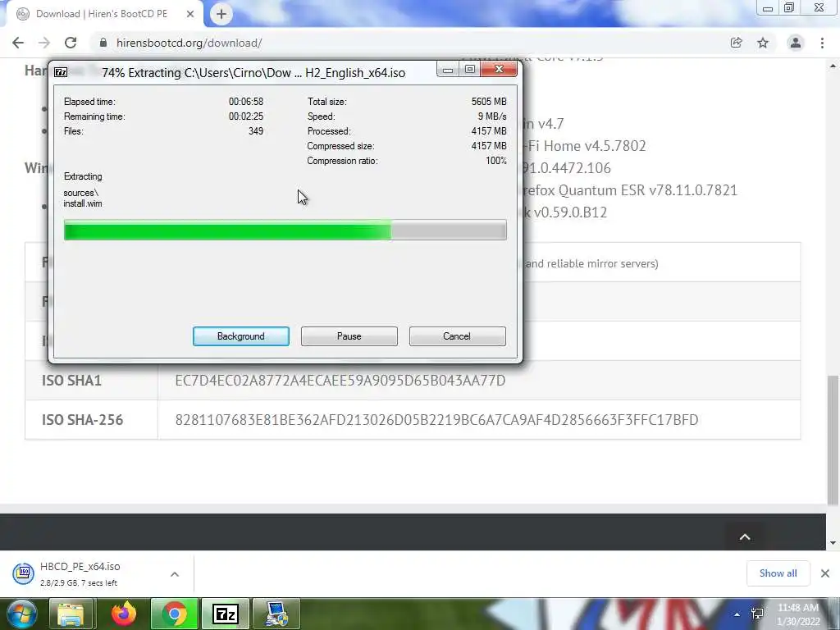840x630 pixels.
Task: Select the ISO SHA1 hash value
Action: coord(340,381)
